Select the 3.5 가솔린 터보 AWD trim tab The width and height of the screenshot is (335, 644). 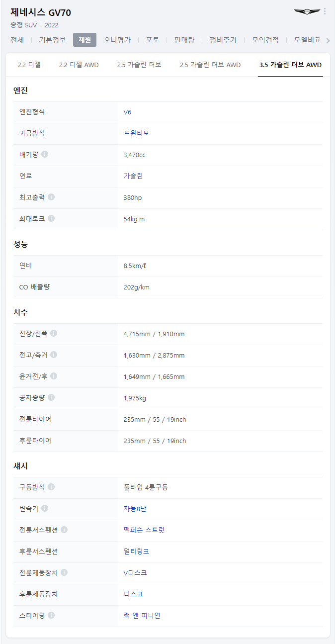pyautogui.click(x=290, y=65)
